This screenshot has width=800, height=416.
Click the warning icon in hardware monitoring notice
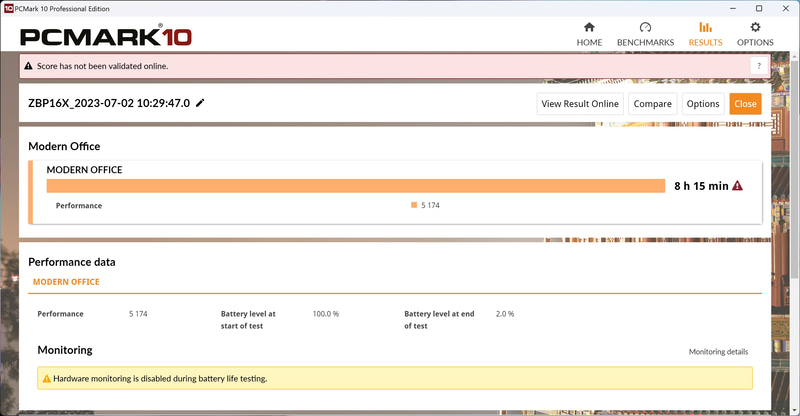click(x=46, y=379)
